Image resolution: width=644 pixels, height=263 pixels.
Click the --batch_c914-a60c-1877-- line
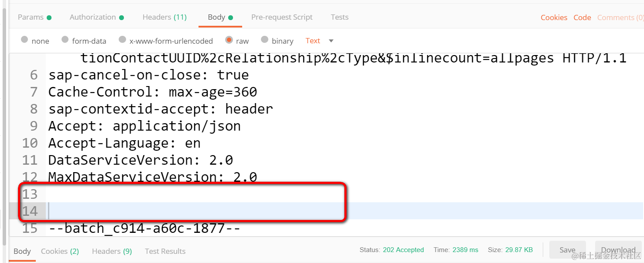(x=144, y=228)
